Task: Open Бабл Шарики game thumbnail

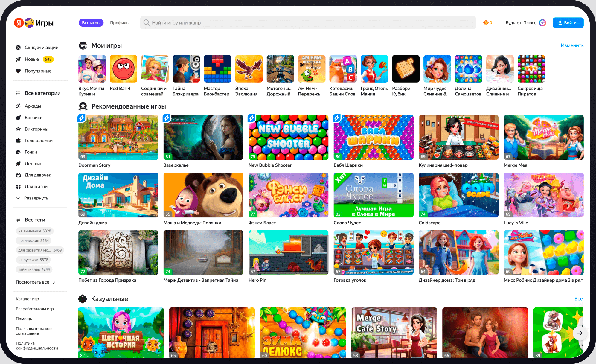Action: tap(374, 137)
